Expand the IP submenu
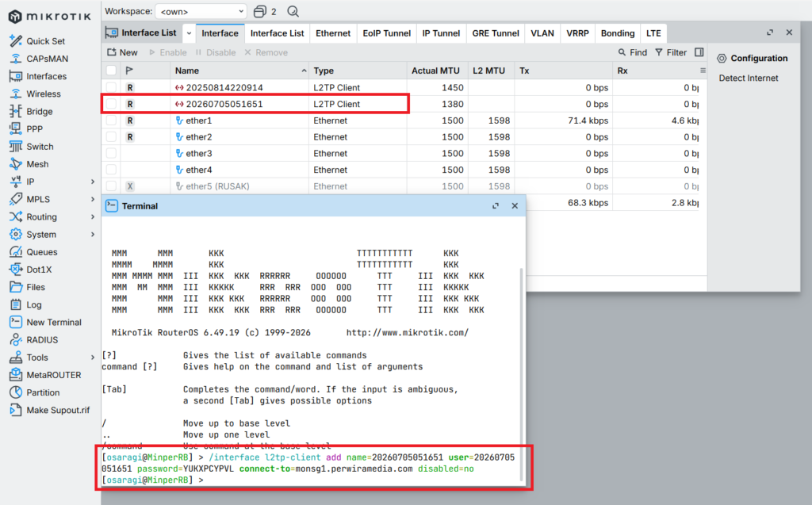The height and width of the screenshot is (505, 812). click(x=93, y=182)
